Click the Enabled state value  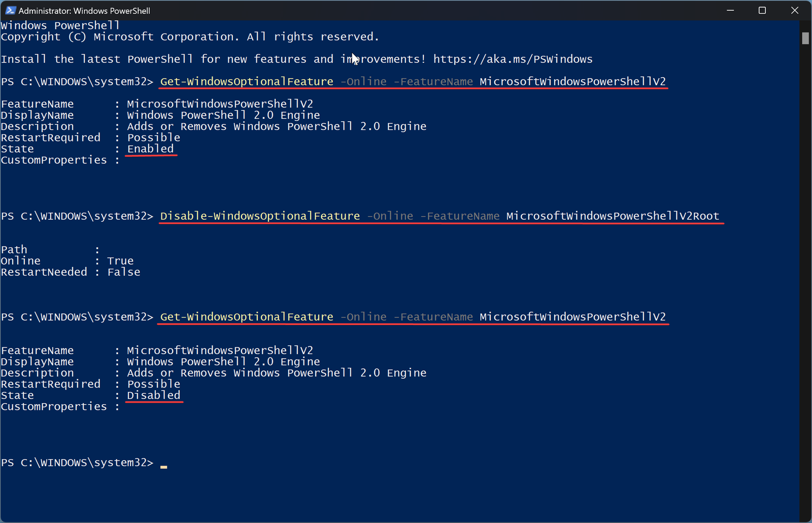pyautogui.click(x=150, y=149)
